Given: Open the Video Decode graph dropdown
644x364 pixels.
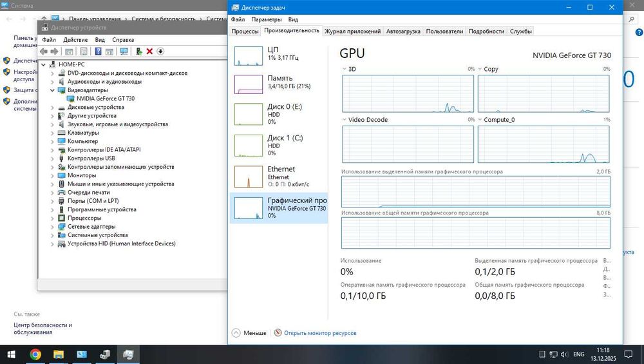Looking at the screenshot, I should pos(344,120).
